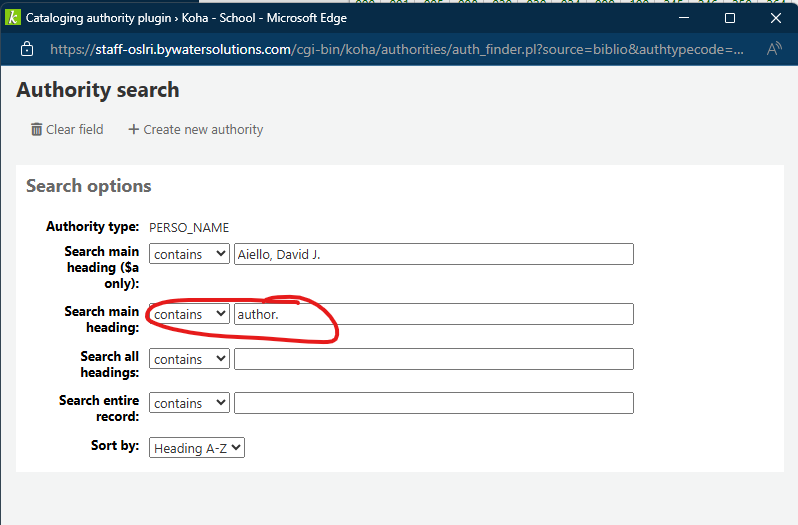Click the Search main heading field containing author.
Screen dimensions: 798x525
tap(433, 314)
